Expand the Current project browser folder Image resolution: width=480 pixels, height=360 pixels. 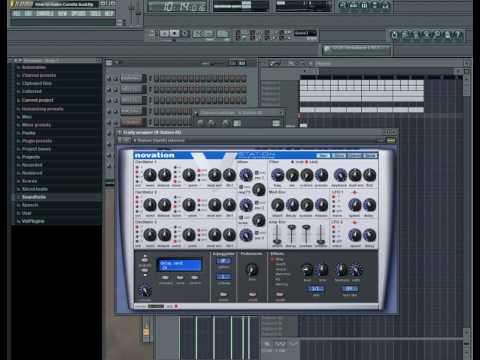click(37, 100)
